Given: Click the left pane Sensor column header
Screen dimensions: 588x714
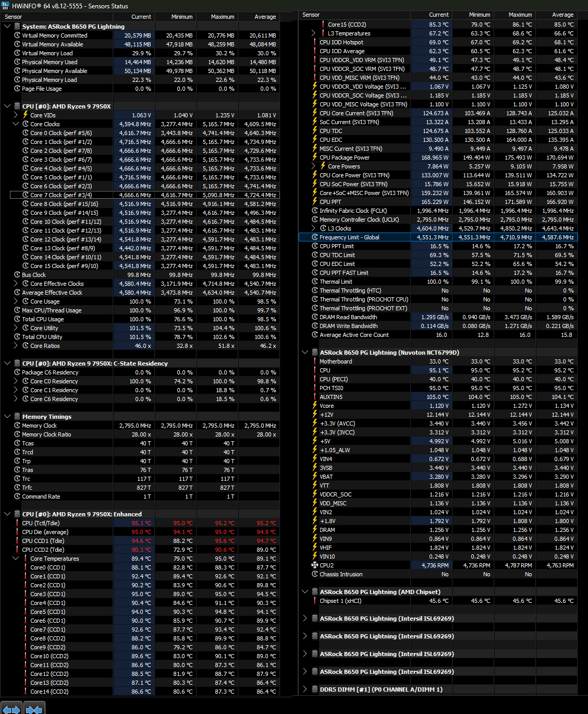Looking at the screenshot, I should tap(56, 17).
